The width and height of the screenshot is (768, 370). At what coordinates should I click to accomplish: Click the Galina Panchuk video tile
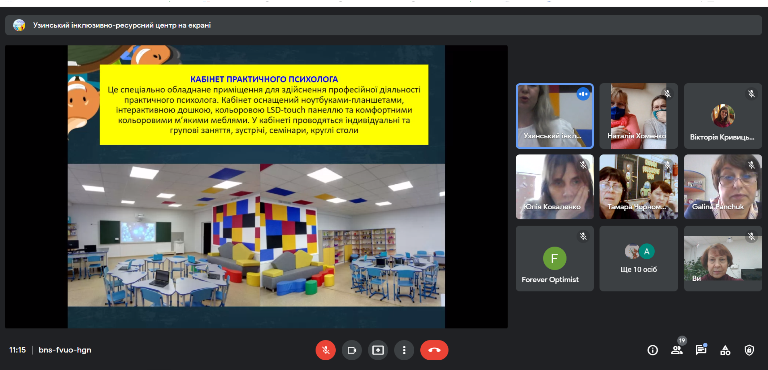coord(723,187)
